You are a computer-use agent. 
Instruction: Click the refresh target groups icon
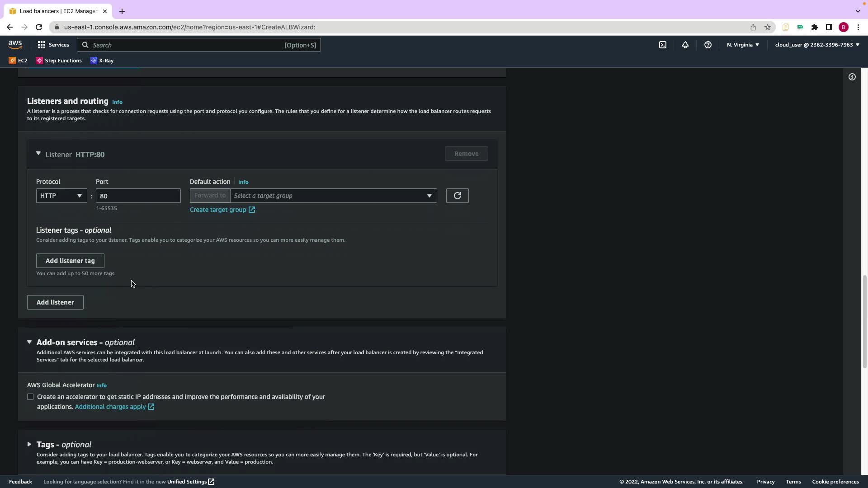[x=457, y=196]
